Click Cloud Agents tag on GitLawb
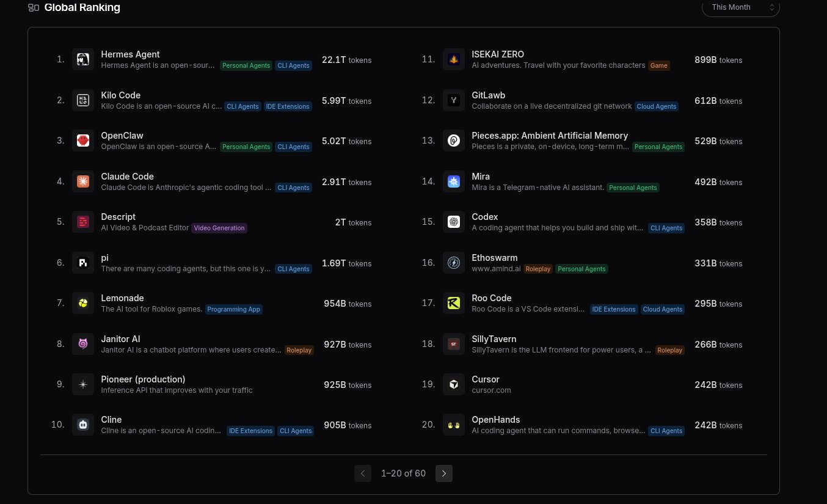Screen dimensions: 827x504 click(x=657, y=106)
